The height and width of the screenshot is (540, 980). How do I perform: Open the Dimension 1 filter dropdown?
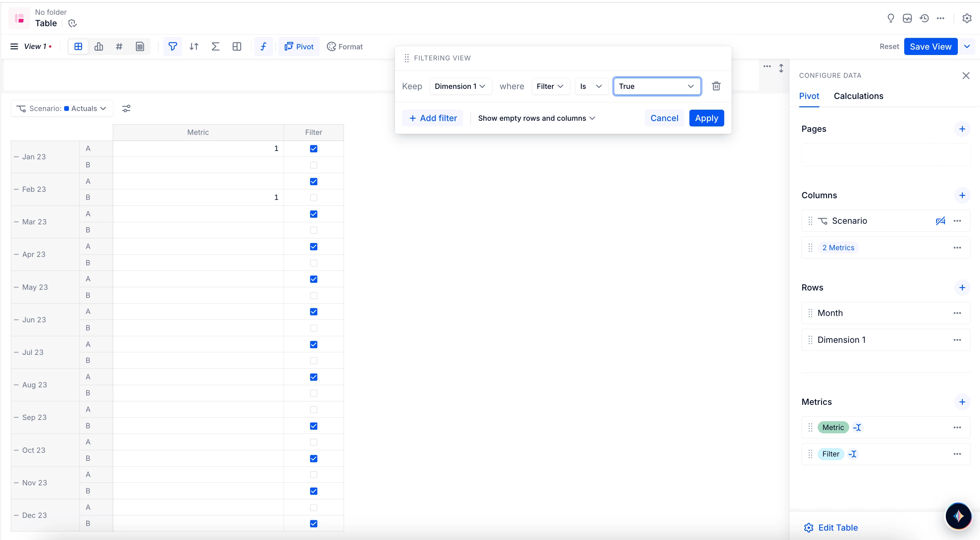pos(460,87)
